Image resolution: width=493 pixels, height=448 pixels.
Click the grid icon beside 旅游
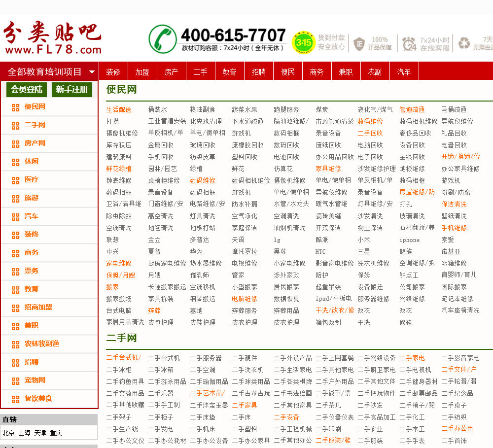(x=15, y=199)
